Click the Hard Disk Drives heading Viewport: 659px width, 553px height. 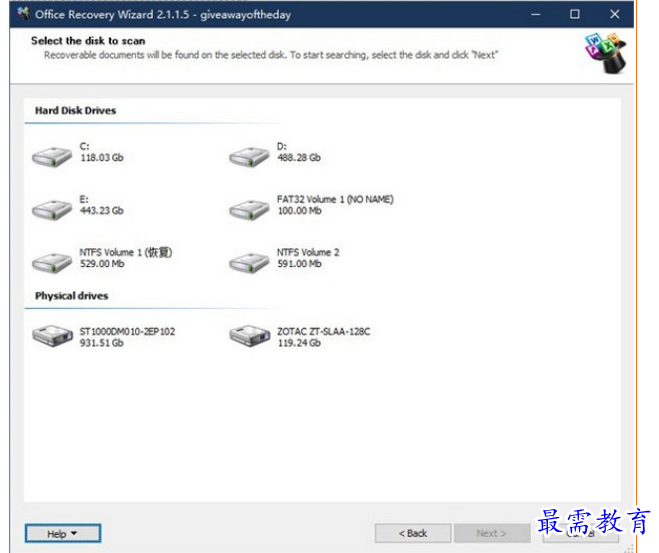pos(76,111)
